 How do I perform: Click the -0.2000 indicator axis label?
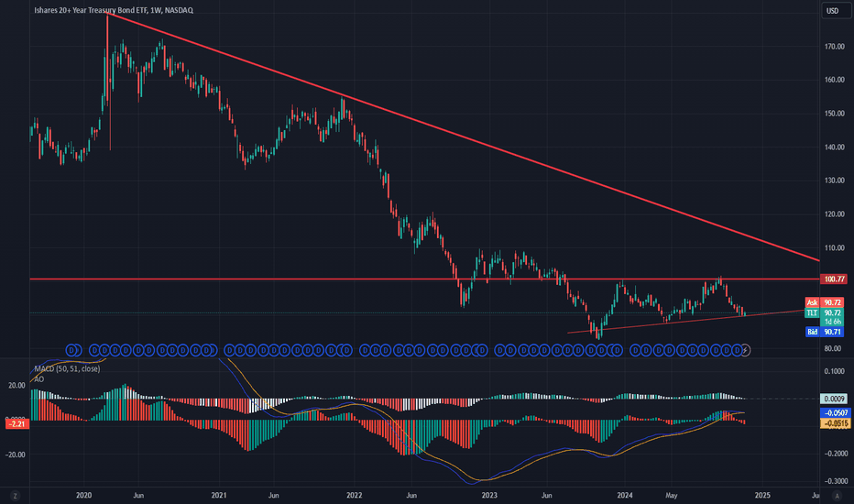(834, 454)
